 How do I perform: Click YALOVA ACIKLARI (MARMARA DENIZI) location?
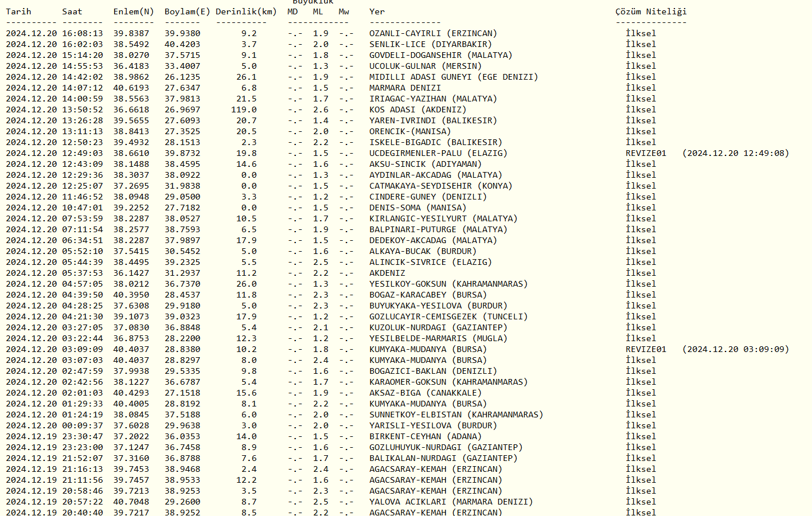(x=451, y=502)
